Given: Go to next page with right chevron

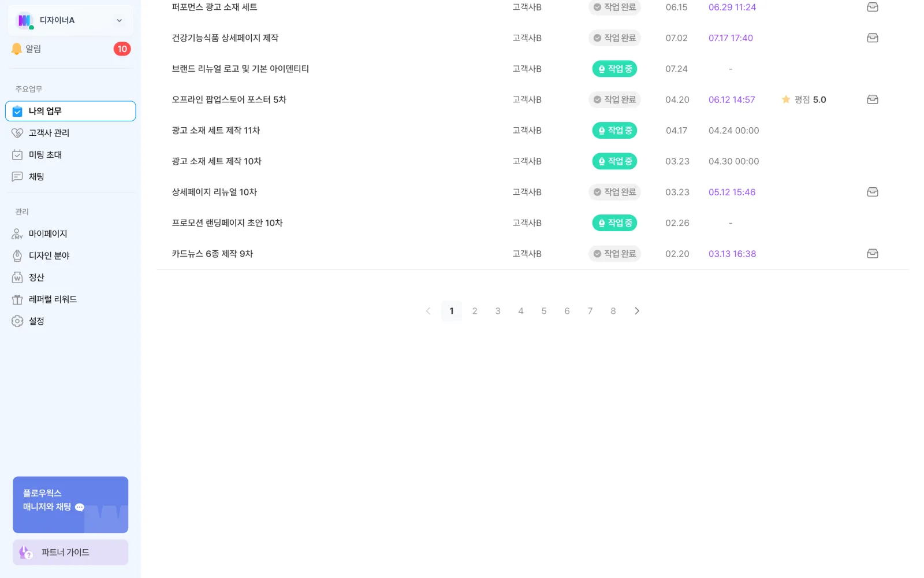Looking at the screenshot, I should [x=636, y=311].
